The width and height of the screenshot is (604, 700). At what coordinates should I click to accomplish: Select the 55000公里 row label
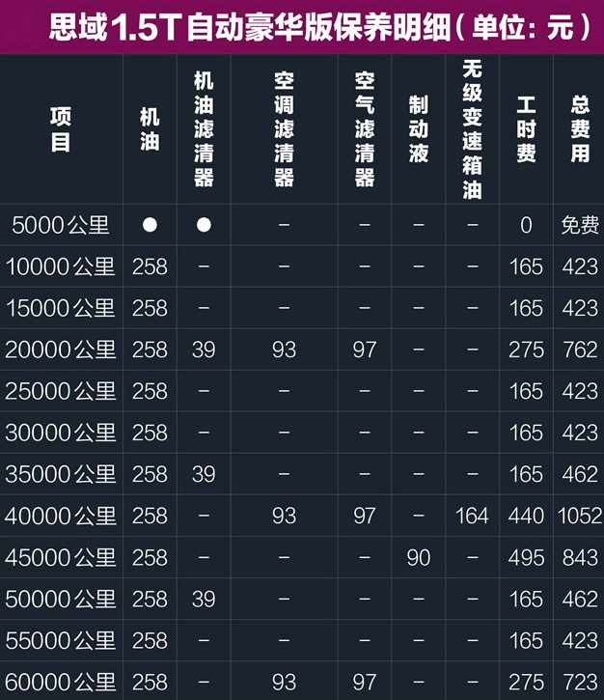pyautogui.click(x=61, y=641)
